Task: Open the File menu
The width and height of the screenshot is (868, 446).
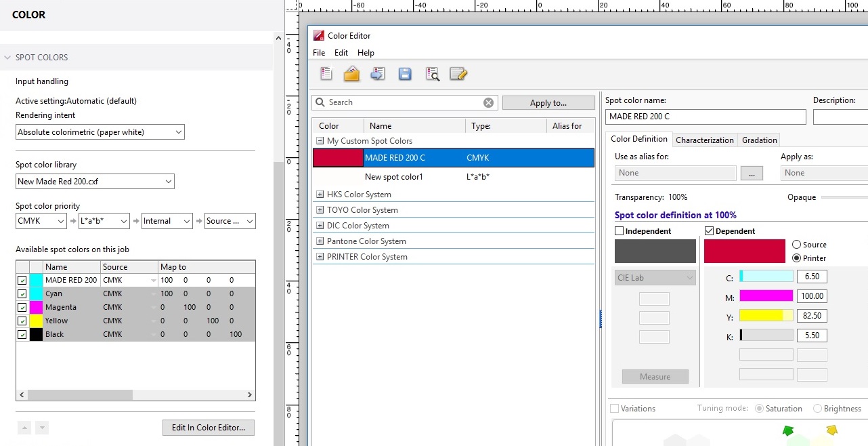Action: click(319, 53)
